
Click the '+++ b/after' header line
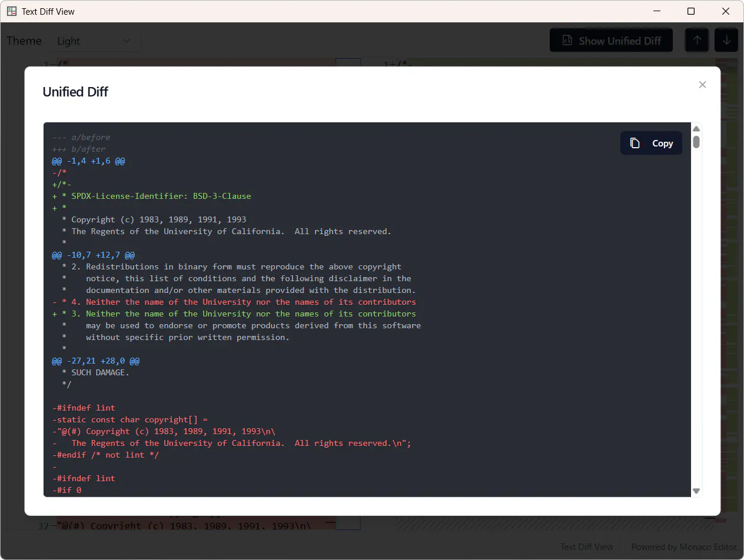[x=79, y=149]
